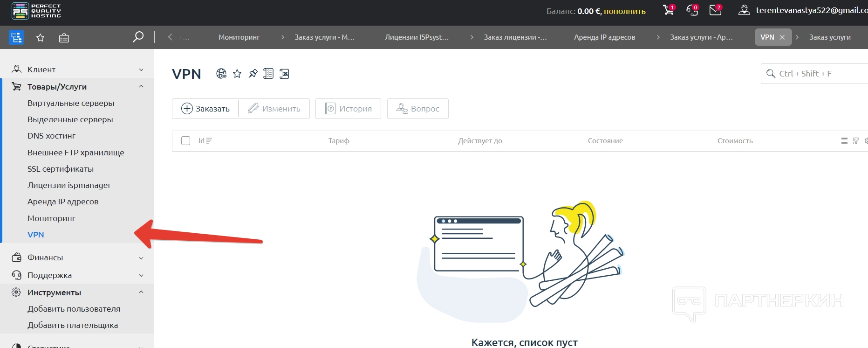The width and height of the screenshot is (868, 348).
Task: Close the VPN tab
Action: pyautogui.click(x=782, y=37)
